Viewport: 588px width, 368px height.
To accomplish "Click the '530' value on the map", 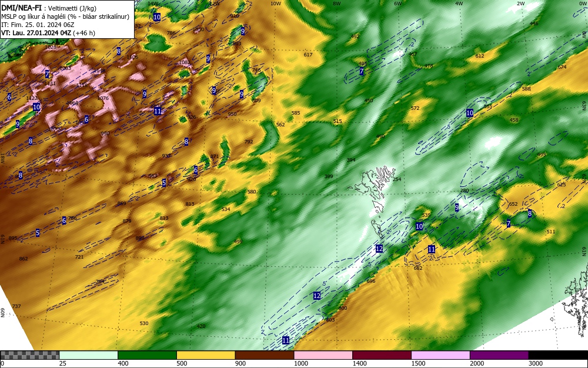I will pos(144,323).
